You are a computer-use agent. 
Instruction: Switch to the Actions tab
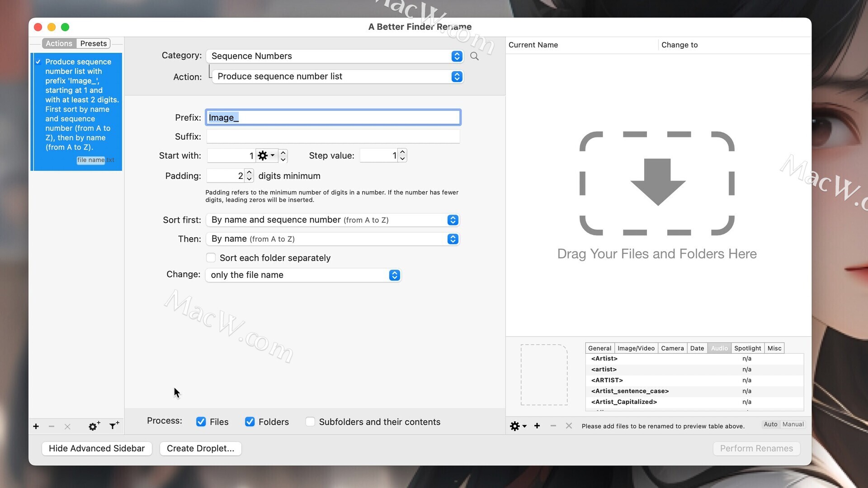coord(59,43)
